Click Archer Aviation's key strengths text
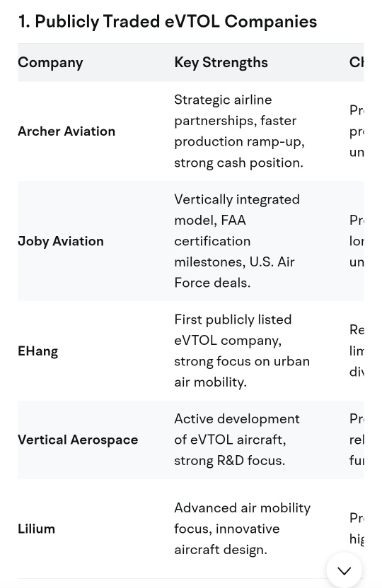 click(240, 131)
